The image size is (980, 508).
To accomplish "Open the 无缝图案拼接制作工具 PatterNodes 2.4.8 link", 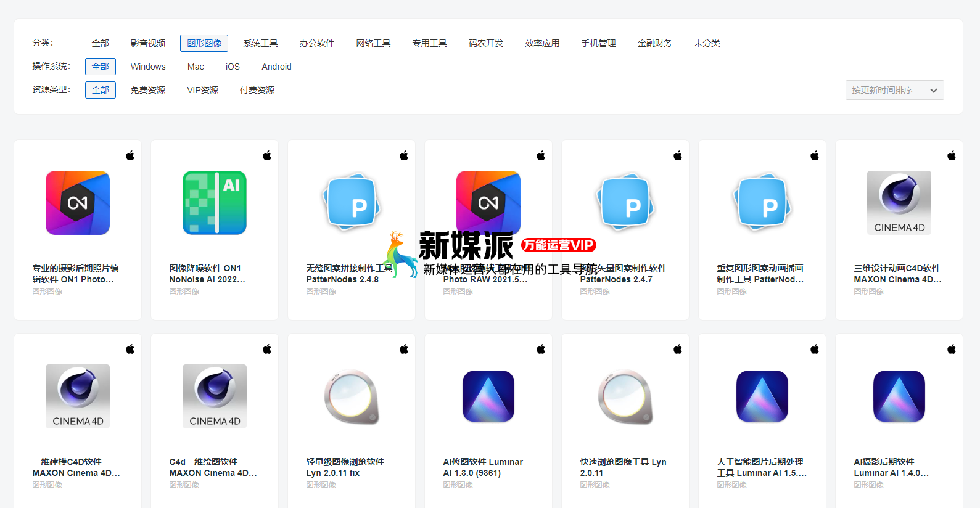I will point(349,274).
